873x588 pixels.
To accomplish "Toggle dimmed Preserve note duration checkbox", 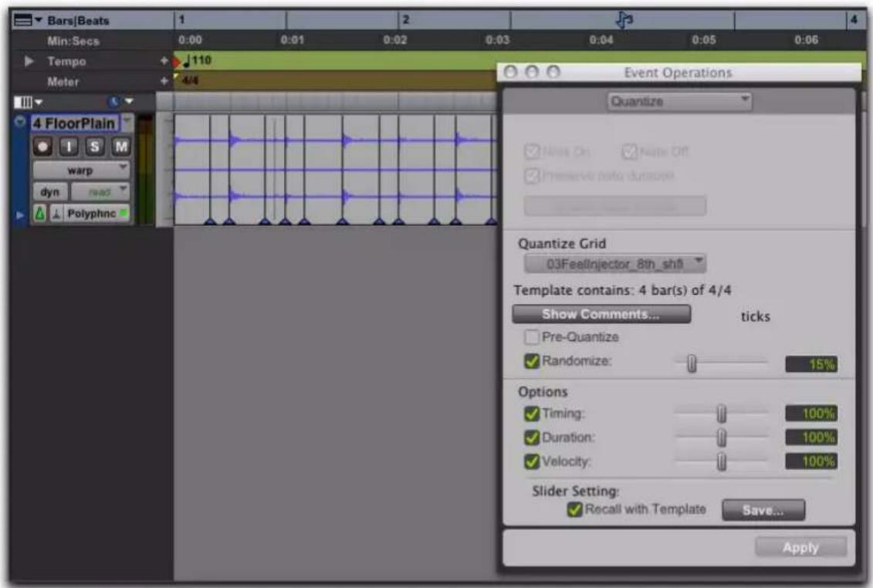I will [532, 176].
